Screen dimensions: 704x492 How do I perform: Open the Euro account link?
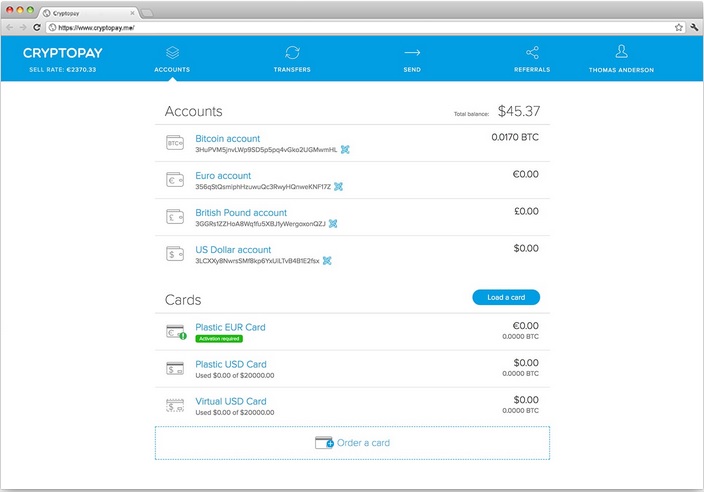coord(223,176)
